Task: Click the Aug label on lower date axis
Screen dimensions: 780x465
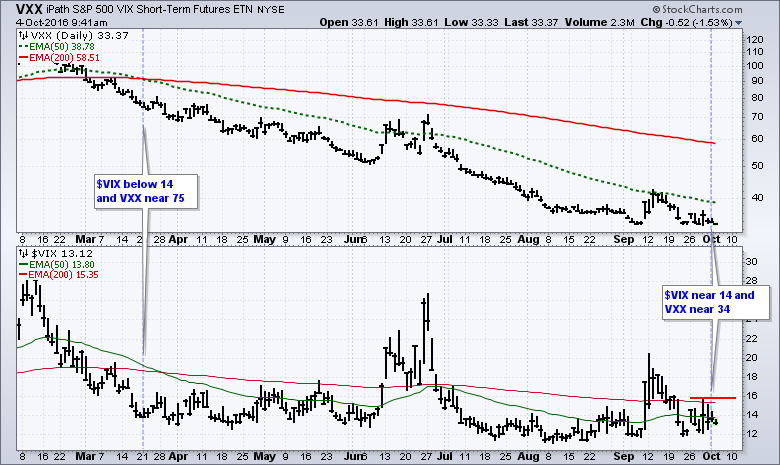Action: pos(528,456)
